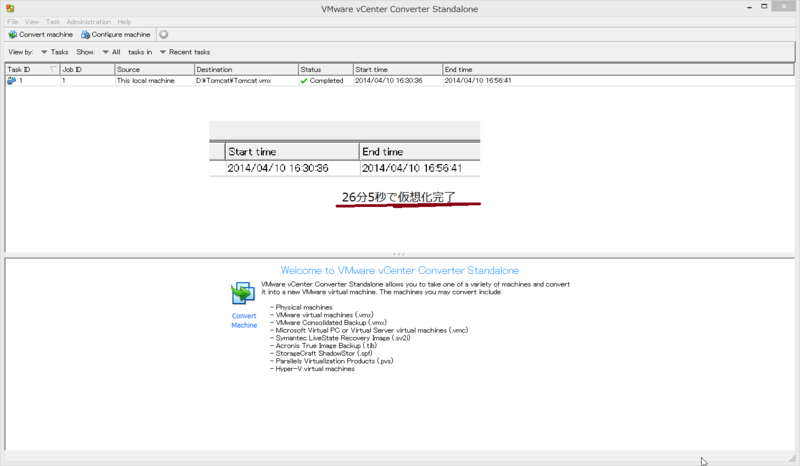Sort by Start time column header

[398, 69]
